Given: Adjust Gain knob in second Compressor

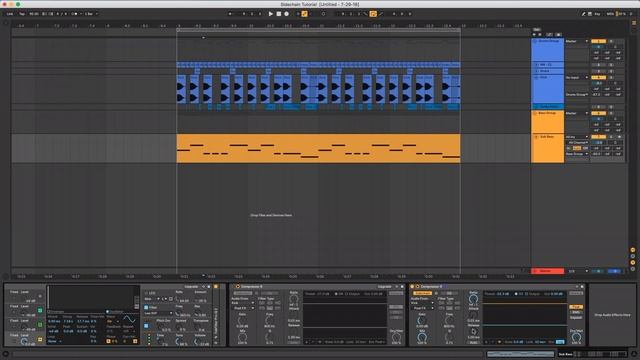Looking at the screenshot, I should pyautogui.click(x=422, y=321).
